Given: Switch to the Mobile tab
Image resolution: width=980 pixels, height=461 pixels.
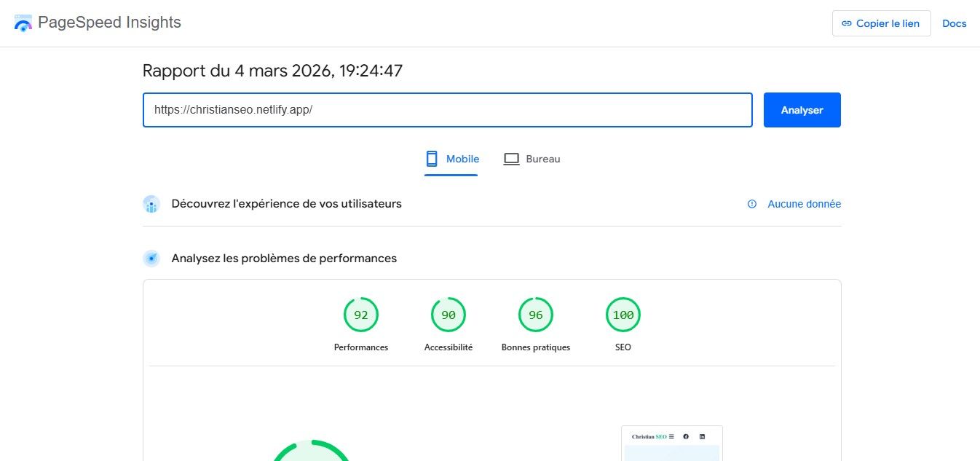Looking at the screenshot, I should click(x=452, y=159).
